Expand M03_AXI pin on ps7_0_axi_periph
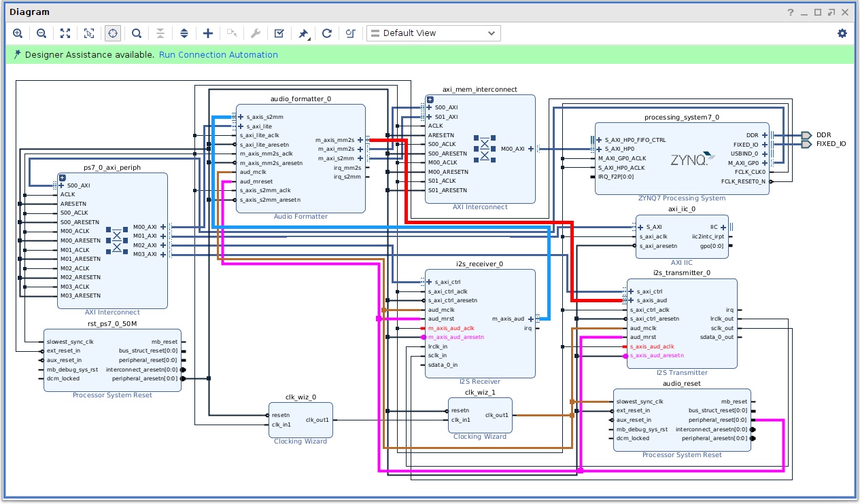 click(x=162, y=254)
